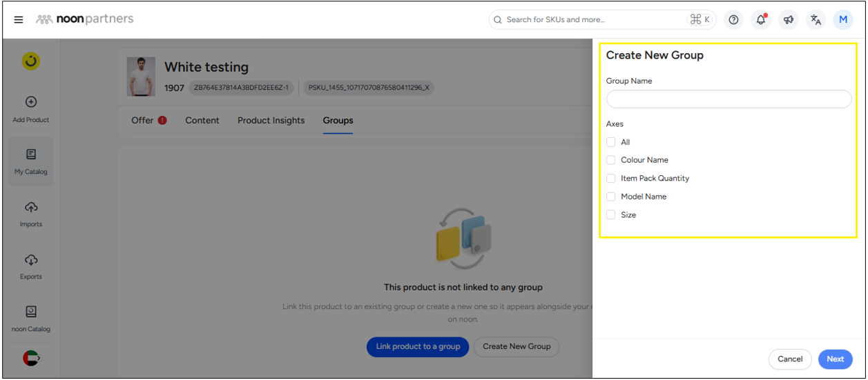Open the language translation icon
The height and width of the screenshot is (380, 868).
click(x=816, y=20)
